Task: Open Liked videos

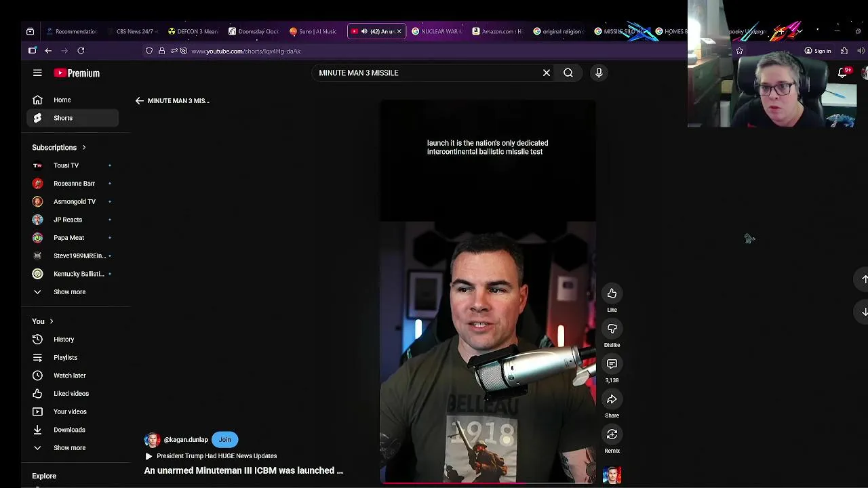Action: click(x=73, y=394)
